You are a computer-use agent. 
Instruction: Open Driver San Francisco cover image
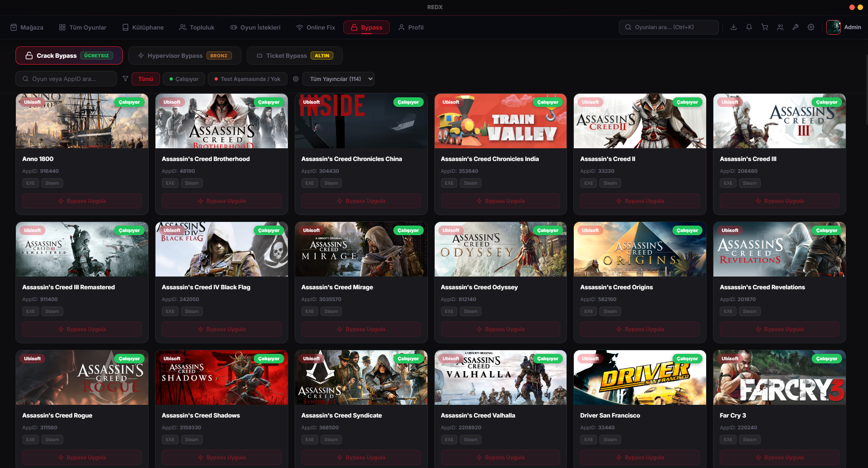tap(640, 377)
